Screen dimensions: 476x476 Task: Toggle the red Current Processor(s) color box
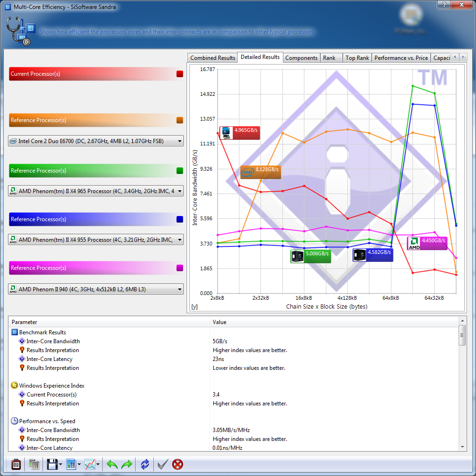[180, 74]
